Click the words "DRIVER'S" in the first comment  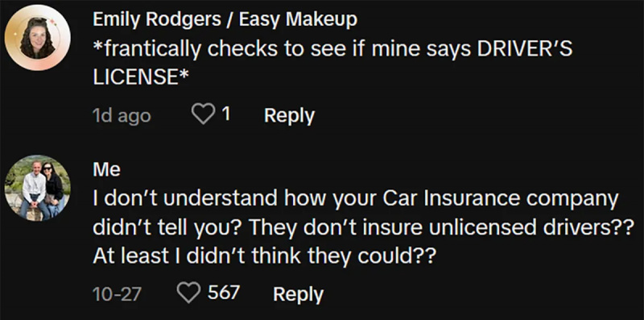point(524,49)
